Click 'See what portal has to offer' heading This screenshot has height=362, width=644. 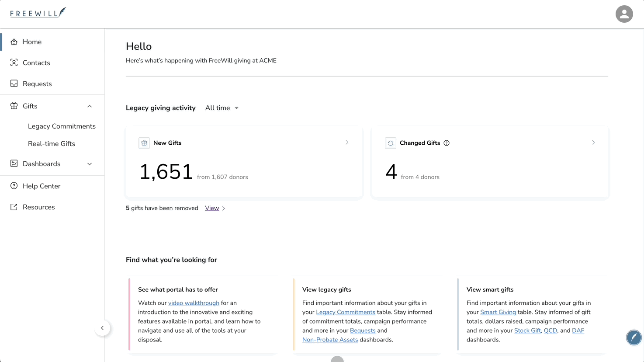click(x=178, y=289)
